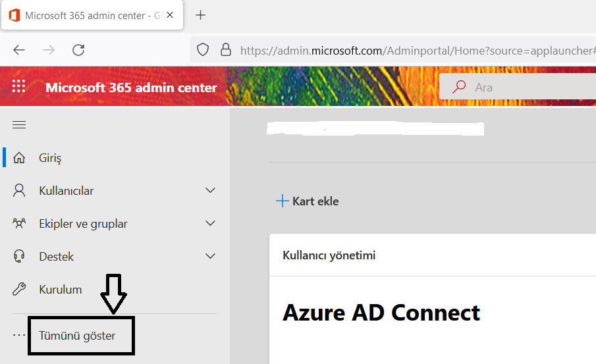Click the Kullanıcılar person icon
Viewport: 596px width, 364px height.
point(19,190)
